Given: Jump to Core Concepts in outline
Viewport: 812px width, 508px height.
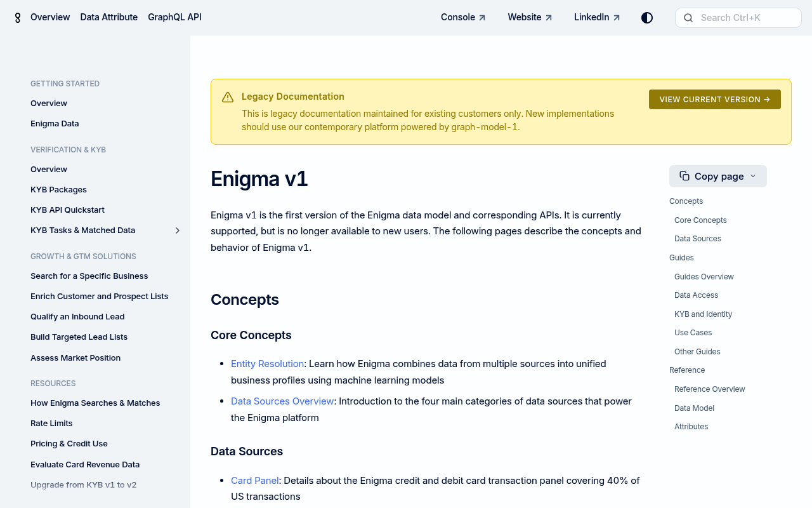Looking at the screenshot, I should click(x=700, y=220).
